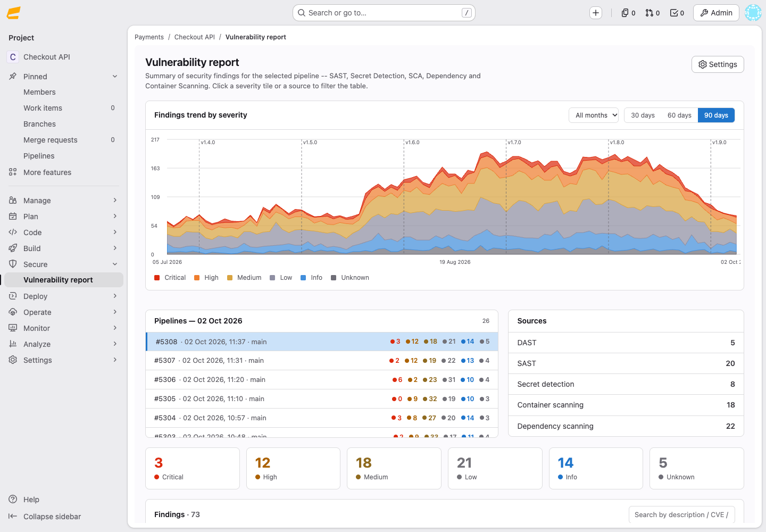Open the All months dropdown

[594, 115]
